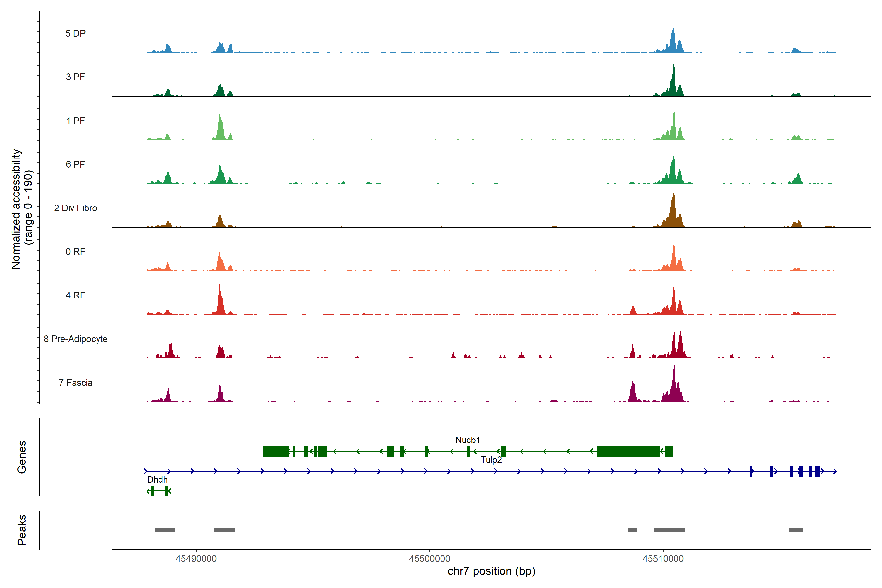Screen dimensions: 882x588
Task: Click the 3 PF track label
Action: (x=75, y=77)
